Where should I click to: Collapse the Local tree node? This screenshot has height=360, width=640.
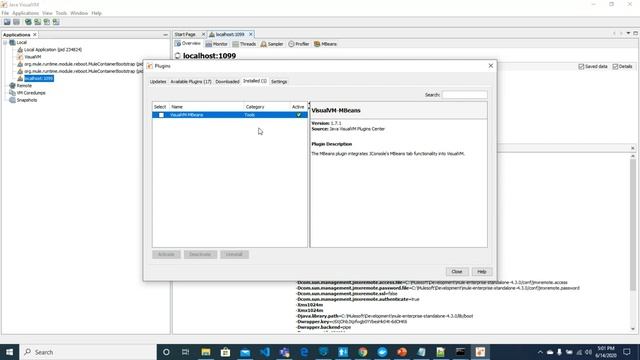[5, 42]
